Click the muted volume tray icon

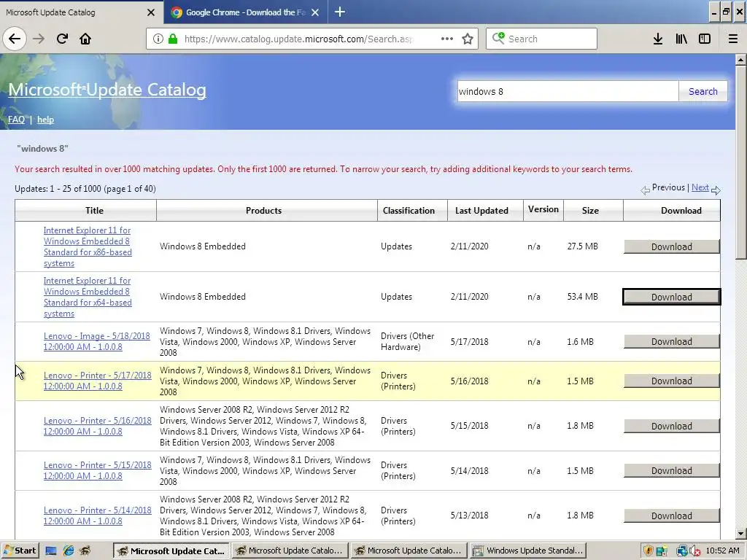pyautogui.click(x=694, y=551)
